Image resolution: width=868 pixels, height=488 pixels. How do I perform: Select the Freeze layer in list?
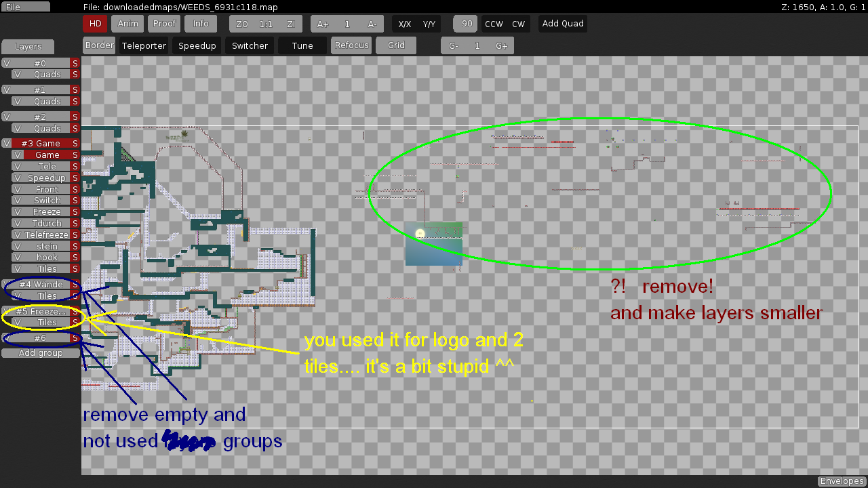[x=47, y=212]
